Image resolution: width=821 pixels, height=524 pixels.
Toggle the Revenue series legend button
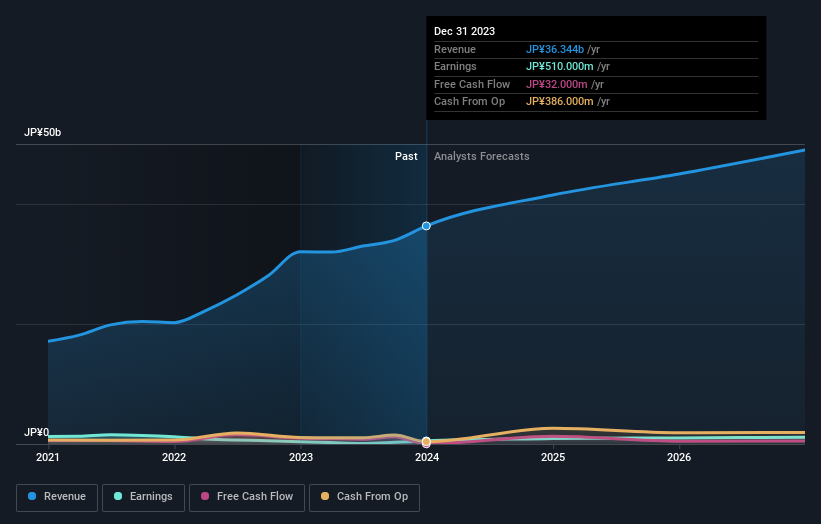click(57, 497)
